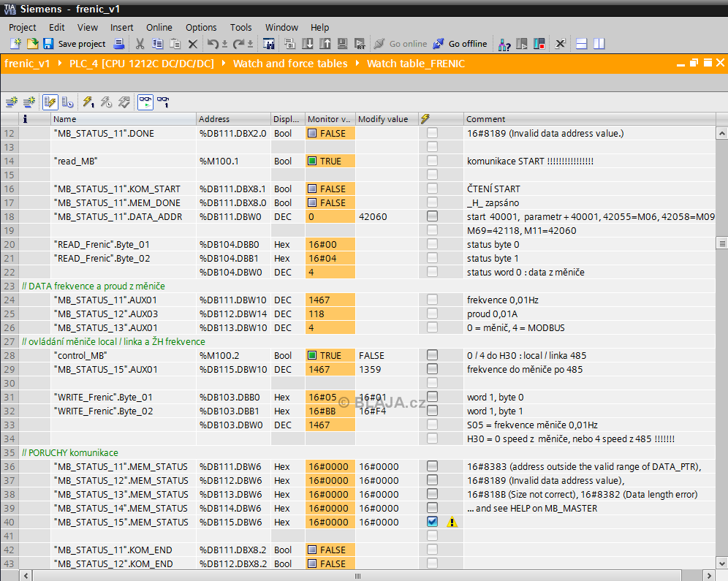Open the Project menu
This screenshot has width=728, height=581.
click(22, 27)
